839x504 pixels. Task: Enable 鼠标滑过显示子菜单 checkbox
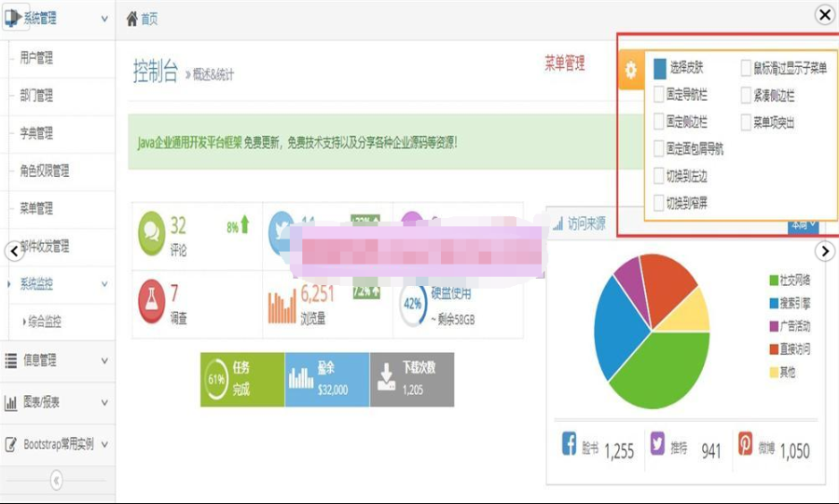coord(746,68)
